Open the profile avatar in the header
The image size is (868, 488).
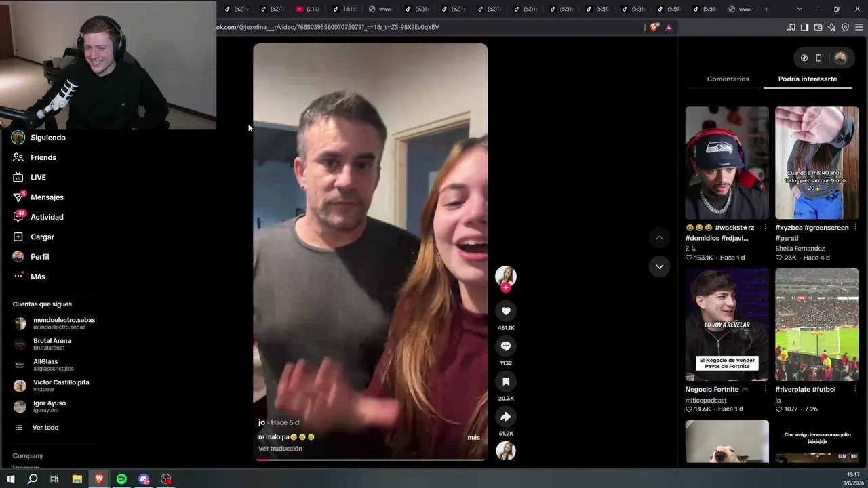click(x=841, y=58)
